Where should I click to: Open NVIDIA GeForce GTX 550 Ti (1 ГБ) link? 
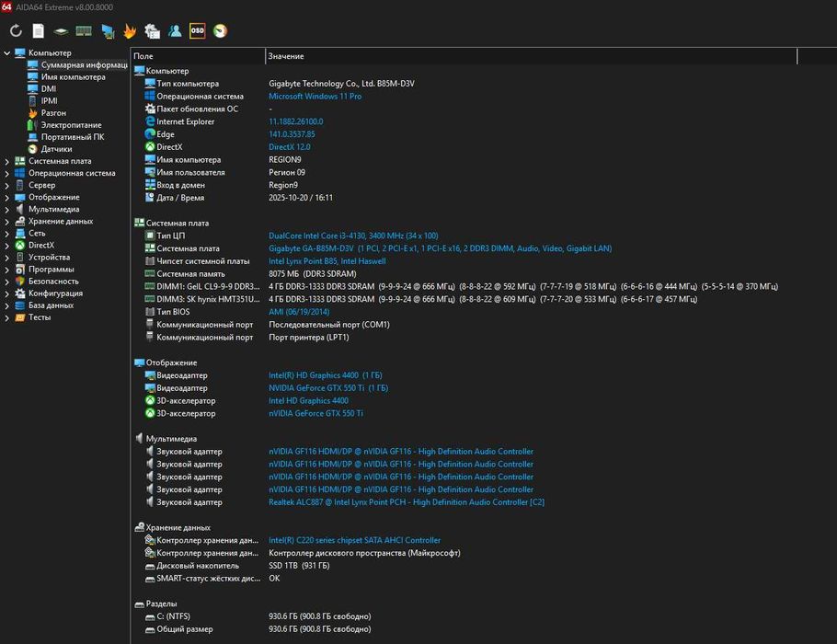(x=328, y=388)
